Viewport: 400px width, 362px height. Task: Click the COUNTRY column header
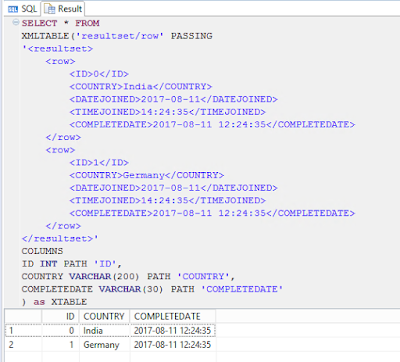click(x=104, y=316)
